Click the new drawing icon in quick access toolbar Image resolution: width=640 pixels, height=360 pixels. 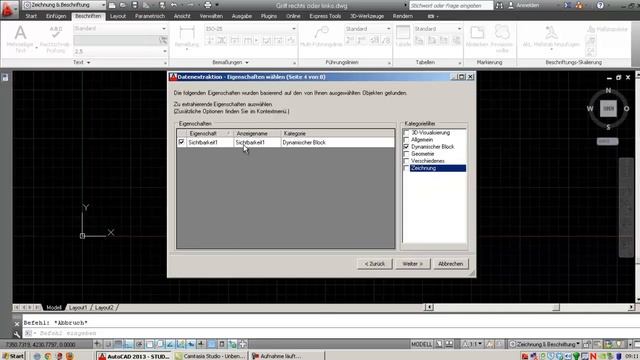click(x=112, y=5)
